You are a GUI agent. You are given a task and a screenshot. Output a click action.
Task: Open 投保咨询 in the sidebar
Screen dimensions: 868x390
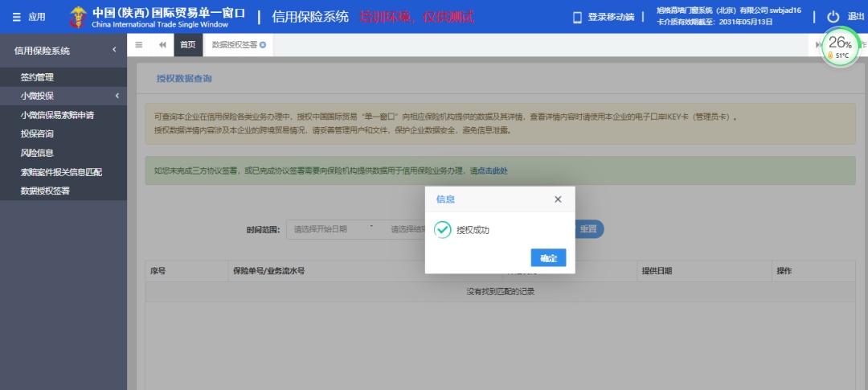[x=37, y=133]
